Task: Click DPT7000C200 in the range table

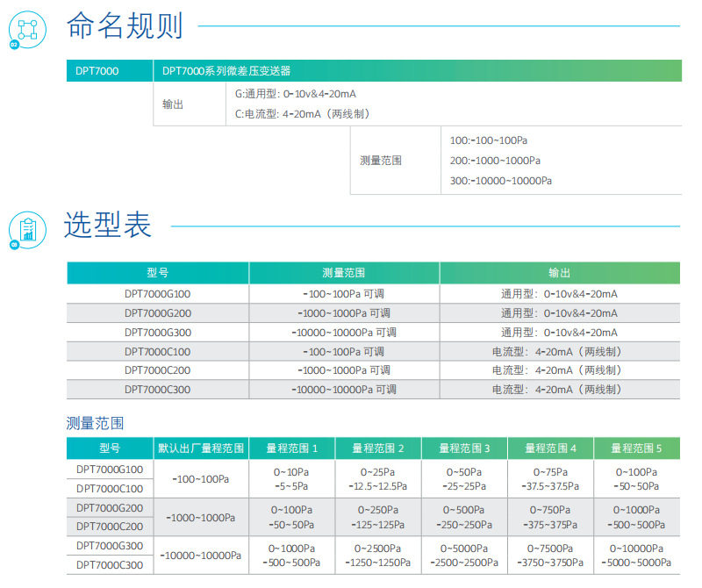Action: [110, 527]
